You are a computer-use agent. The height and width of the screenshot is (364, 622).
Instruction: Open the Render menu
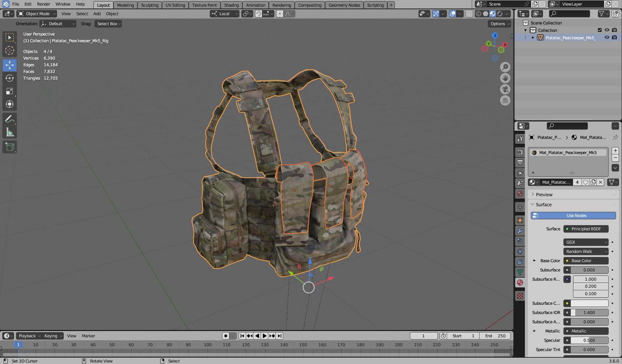click(x=44, y=4)
